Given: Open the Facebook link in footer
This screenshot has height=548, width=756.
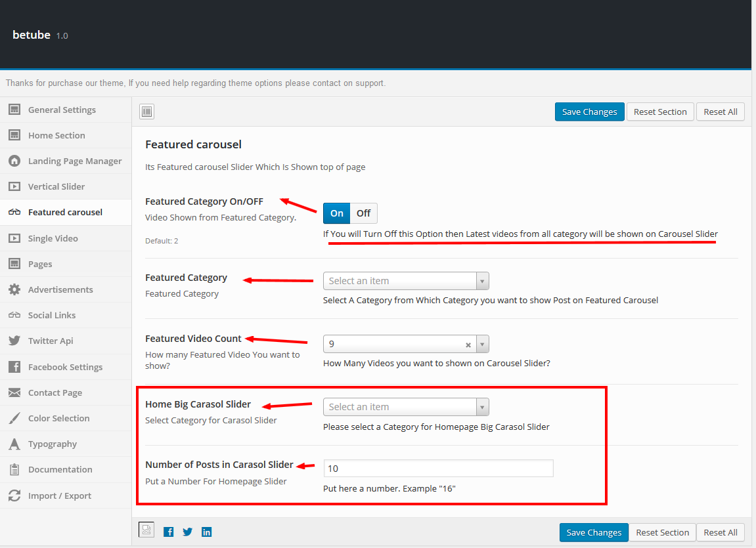Looking at the screenshot, I should point(169,532).
